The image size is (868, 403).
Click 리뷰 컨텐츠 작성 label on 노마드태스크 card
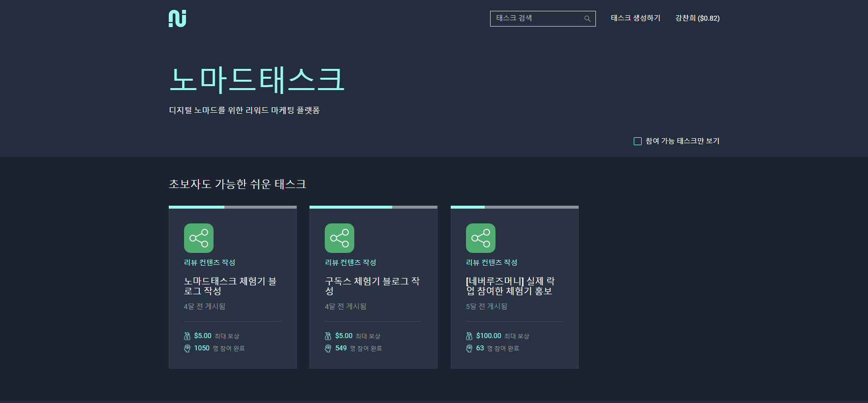tap(210, 263)
